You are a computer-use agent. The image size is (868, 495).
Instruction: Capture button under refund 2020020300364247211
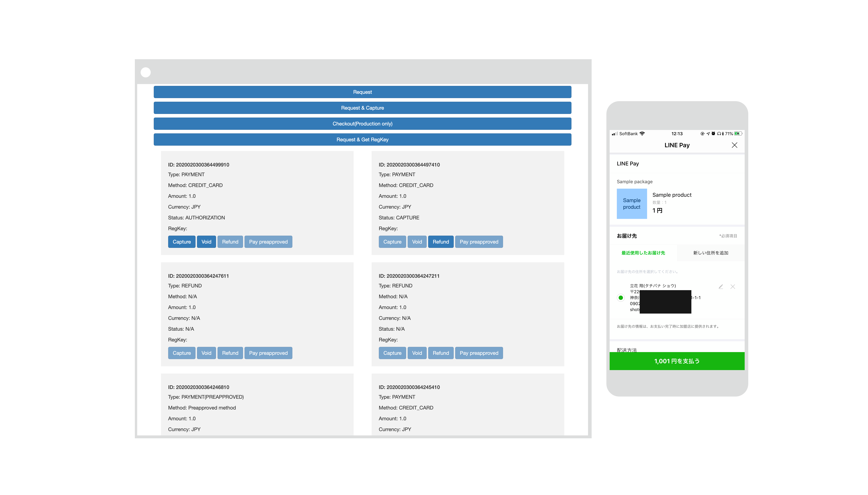pos(392,353)
